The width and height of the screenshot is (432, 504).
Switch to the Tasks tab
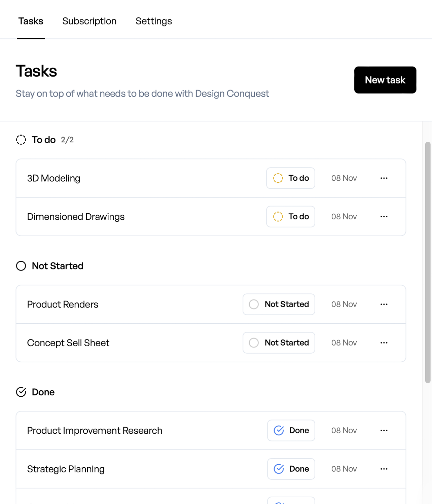[x=31, y=21]
